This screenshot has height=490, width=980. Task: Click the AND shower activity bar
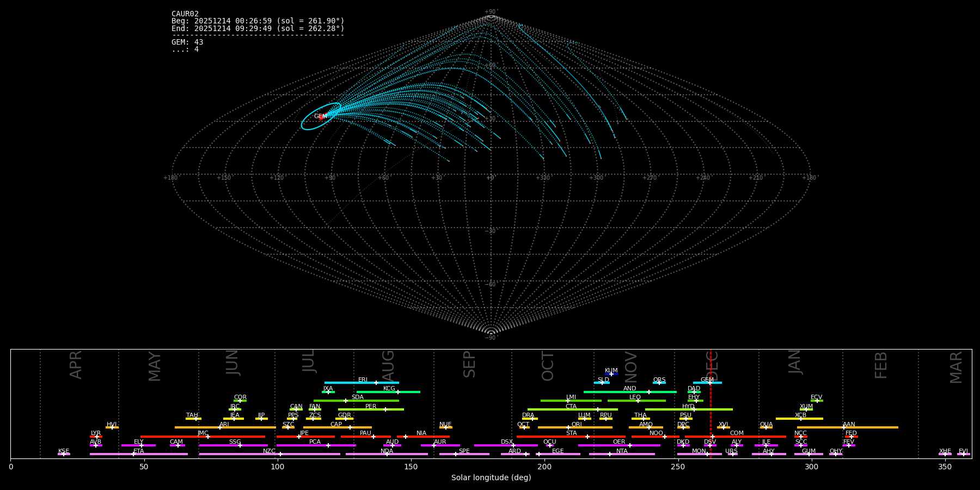630,392
